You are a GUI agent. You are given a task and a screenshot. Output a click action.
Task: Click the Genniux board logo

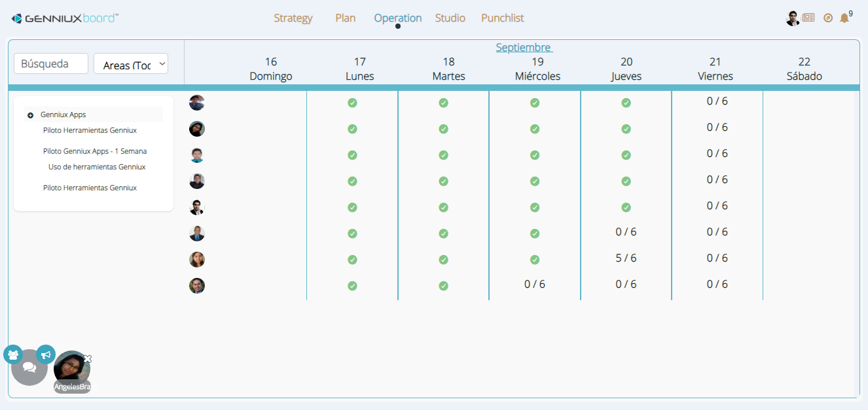pos(65,18)
